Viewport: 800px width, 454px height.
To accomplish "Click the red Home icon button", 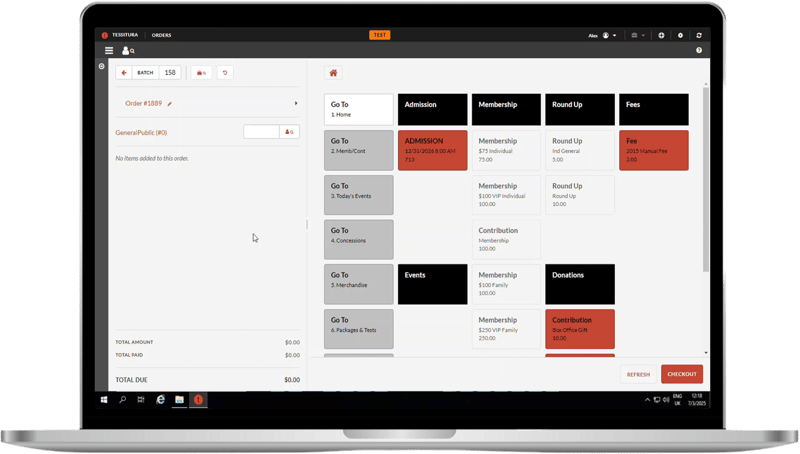I will (333, 73).
